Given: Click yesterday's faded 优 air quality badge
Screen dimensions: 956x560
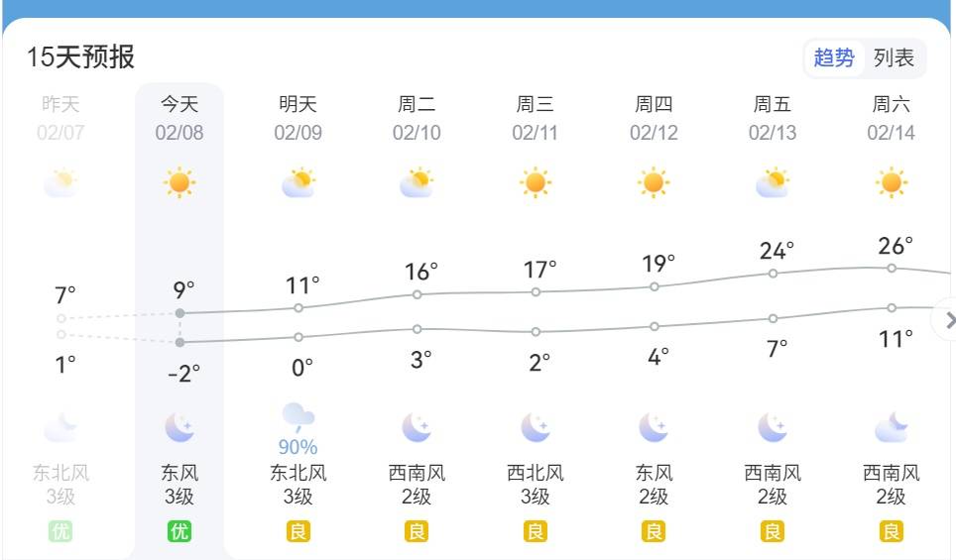Looking at the screenshot, I should pyautogui.click(x=60, y=532).
